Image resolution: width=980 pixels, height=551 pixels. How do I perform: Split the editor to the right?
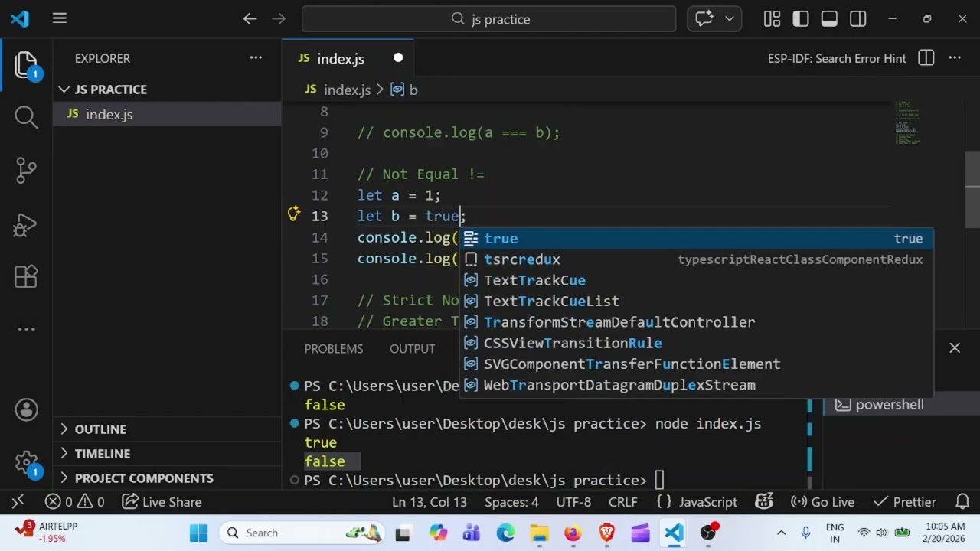click(x=926, y=58)
